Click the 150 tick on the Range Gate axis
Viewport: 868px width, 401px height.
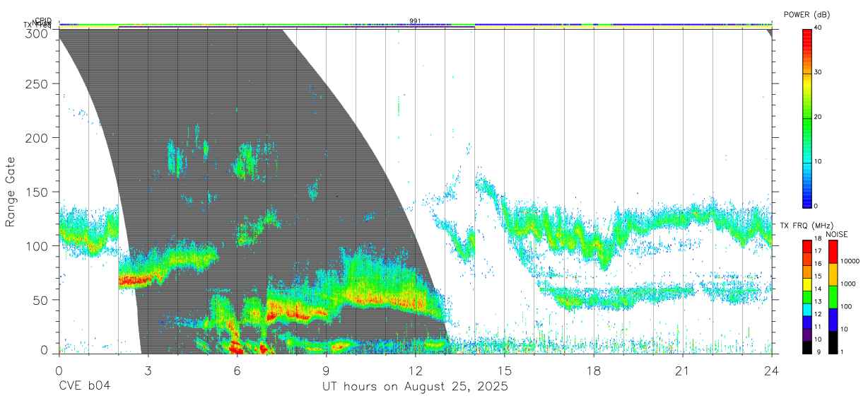(36, 192)
